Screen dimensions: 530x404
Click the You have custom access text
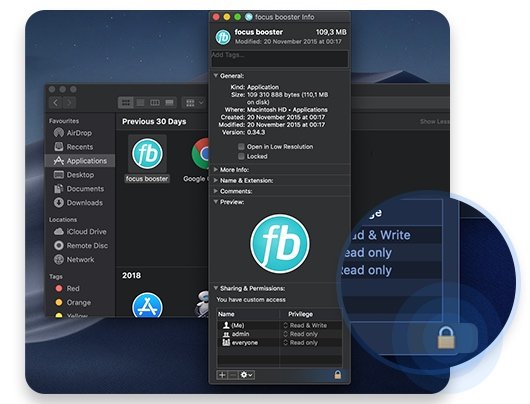tap(251, 300)
